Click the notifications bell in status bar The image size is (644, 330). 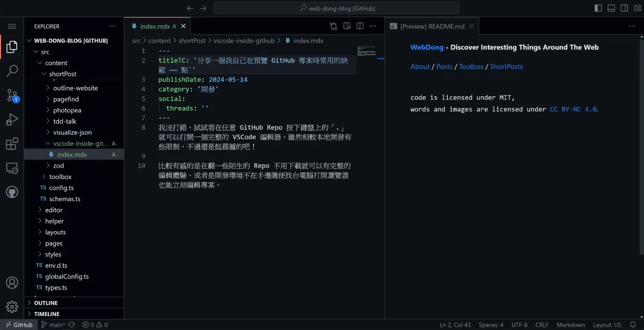pos(633,325)
